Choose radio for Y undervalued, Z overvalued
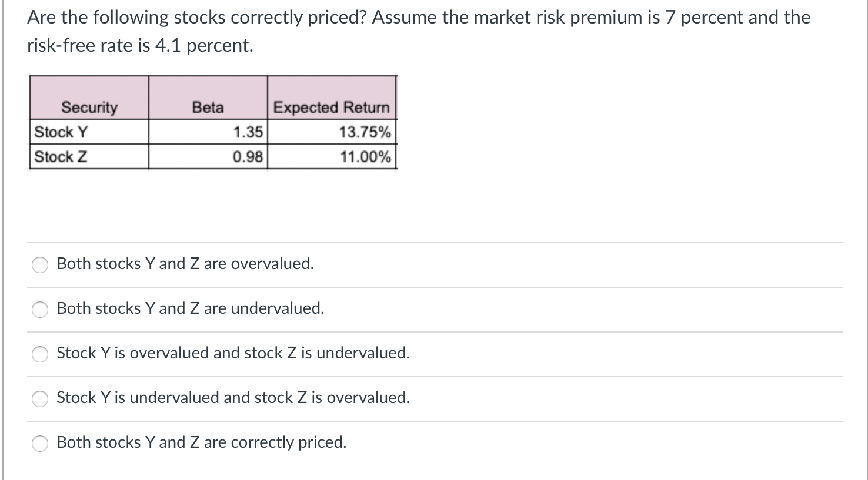This screenshot has height=480, width=868. click(x=40, y=399)
